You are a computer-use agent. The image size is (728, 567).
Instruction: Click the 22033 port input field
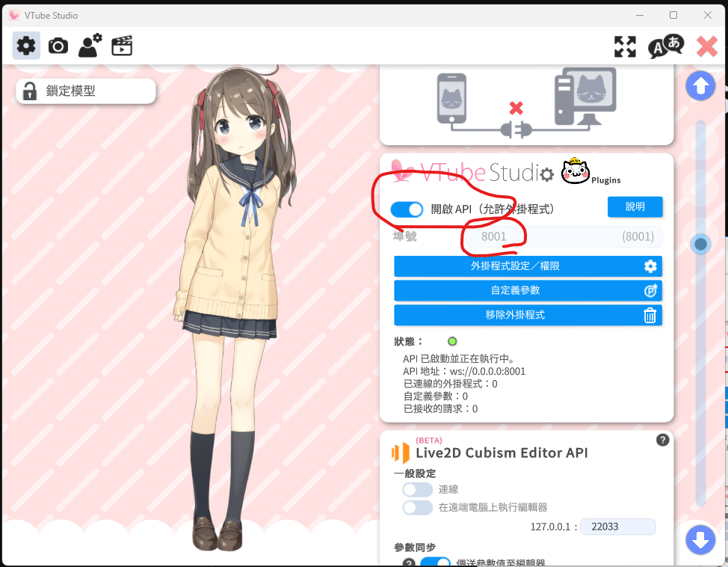(618, 527)
